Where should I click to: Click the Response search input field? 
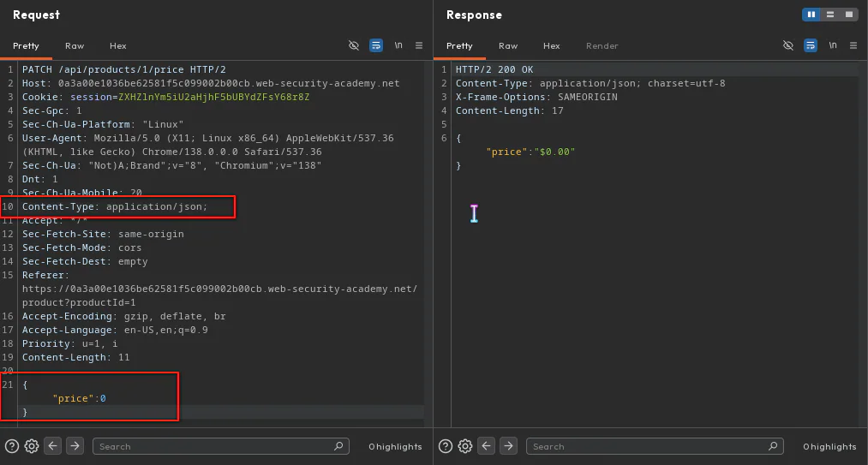(655, 446)
